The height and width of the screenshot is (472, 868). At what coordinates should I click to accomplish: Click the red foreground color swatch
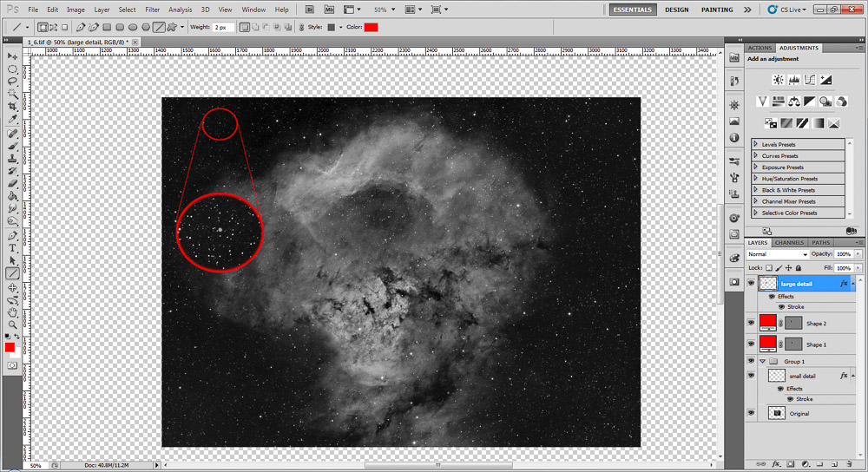[x=10, y=347]
